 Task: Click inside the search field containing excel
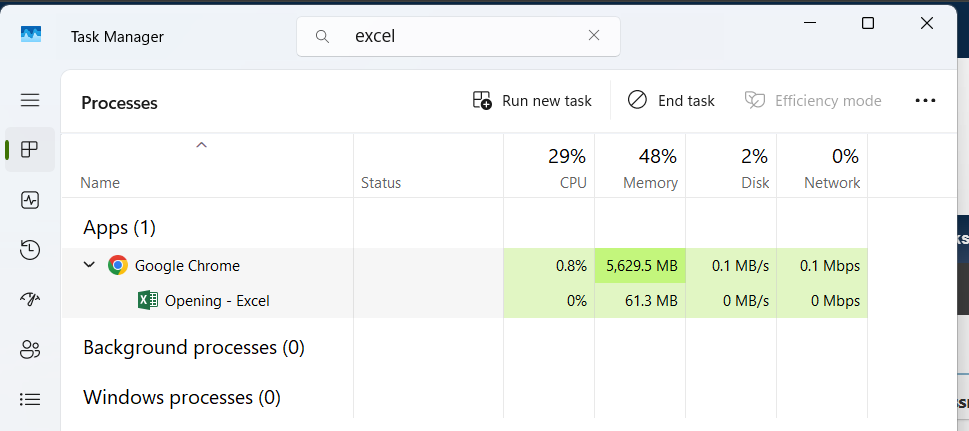click(460, 36)
